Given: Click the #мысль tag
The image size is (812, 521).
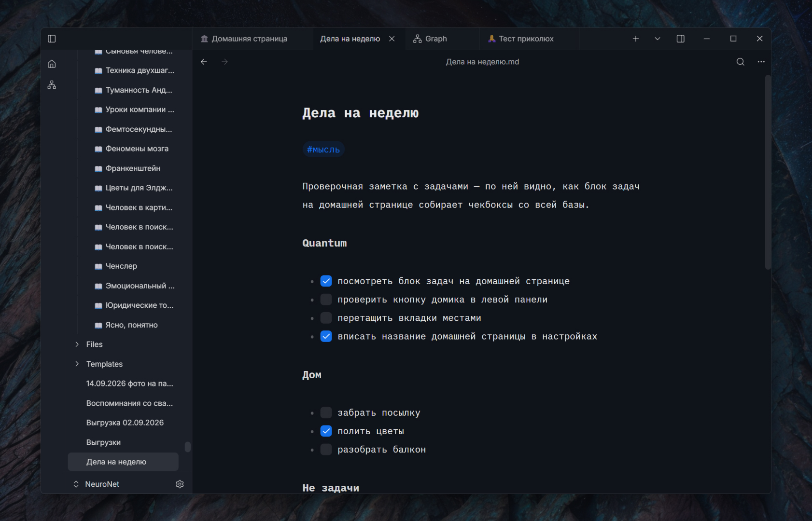Looking at the screenshot, I should tap(323, 150).
